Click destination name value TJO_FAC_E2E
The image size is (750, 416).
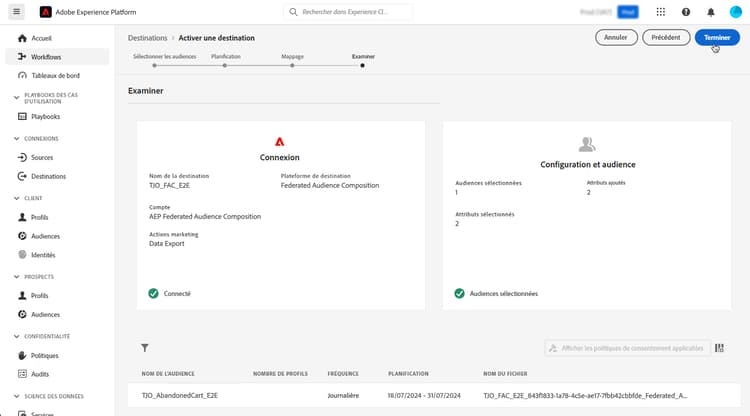169,186
